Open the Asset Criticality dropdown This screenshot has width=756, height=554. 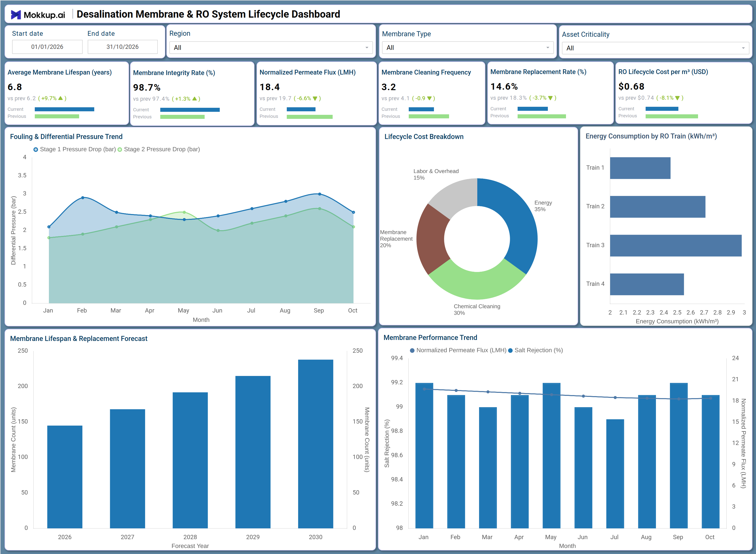655,48
